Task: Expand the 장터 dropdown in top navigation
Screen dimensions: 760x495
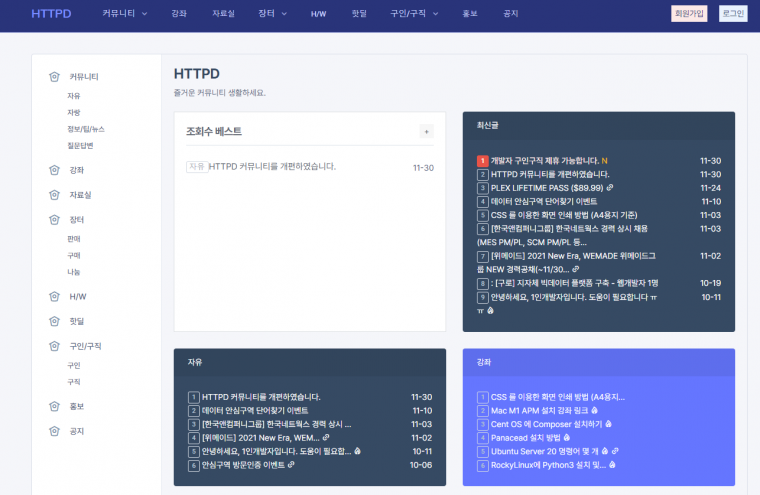Action: (272, 14)
